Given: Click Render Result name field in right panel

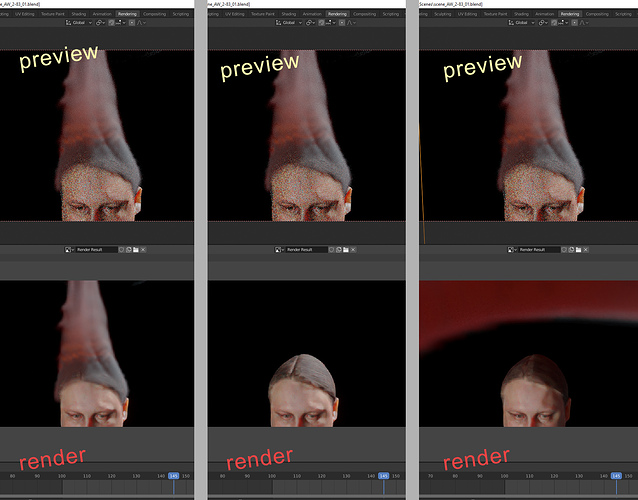Looking at the screenshot, I should 539,249.
